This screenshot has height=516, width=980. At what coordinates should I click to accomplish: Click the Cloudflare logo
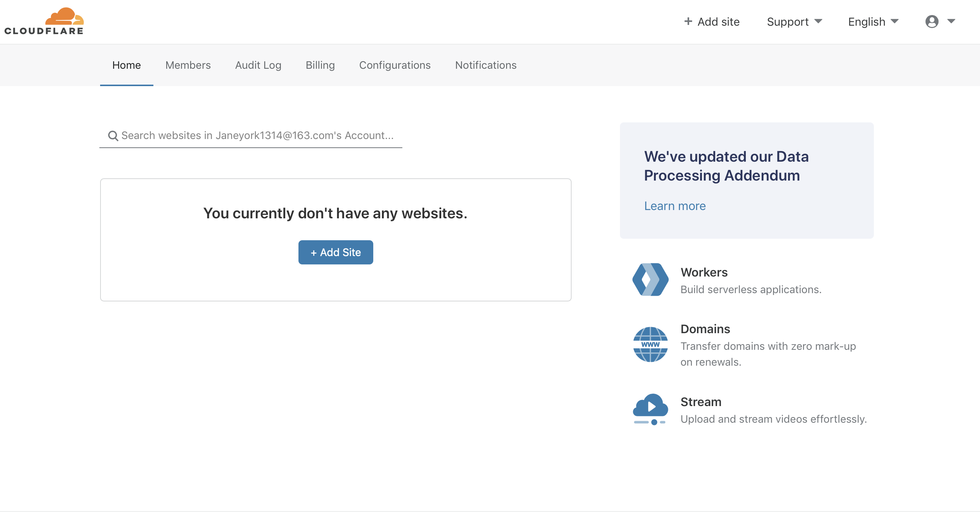point(44,21)
